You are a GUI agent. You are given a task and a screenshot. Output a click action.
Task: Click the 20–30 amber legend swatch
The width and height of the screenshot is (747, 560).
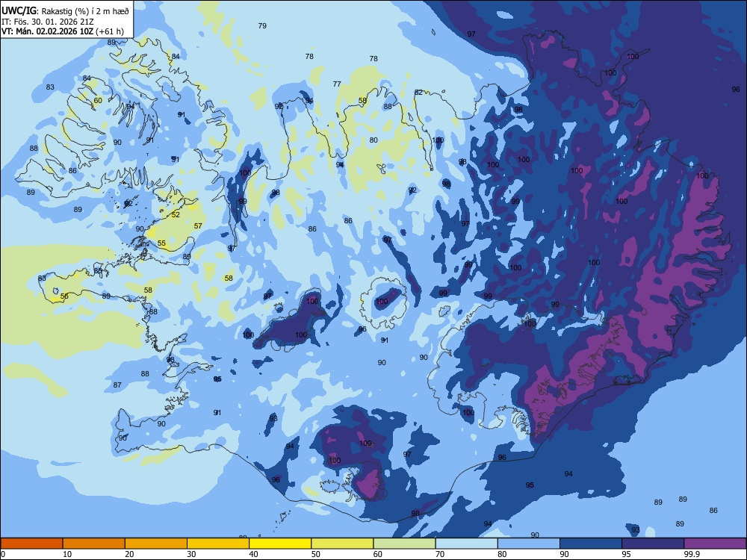tap(156, 544)
